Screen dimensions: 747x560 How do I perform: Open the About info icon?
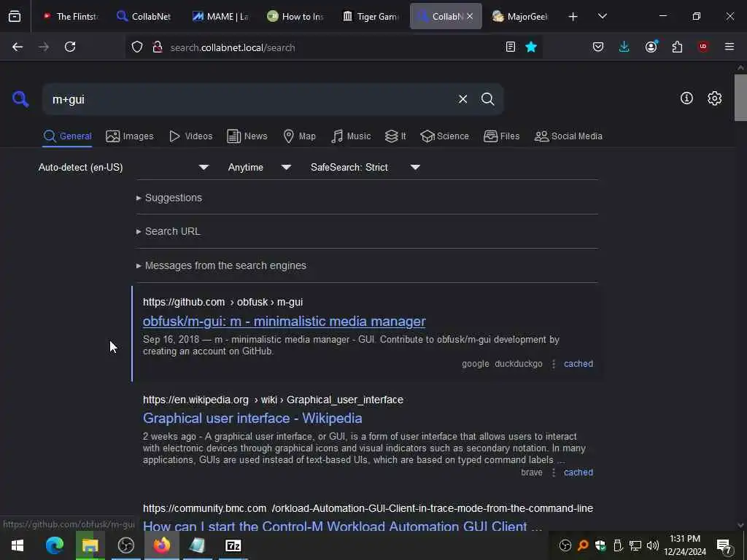[x=686, y=98]
